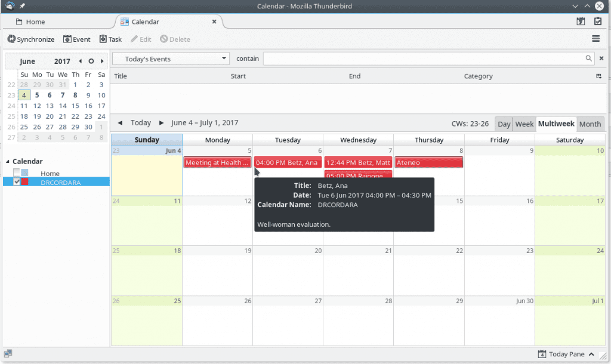This screenshot has height=364, width=611.
Task: Open the Today's Events filter dropdown
Action: click(171, 59)
